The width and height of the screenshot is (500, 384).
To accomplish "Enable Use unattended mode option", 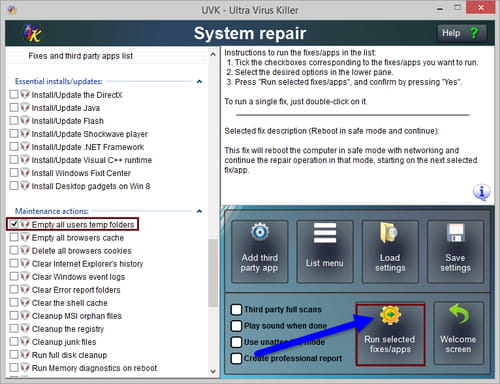I will click(236, 342).
